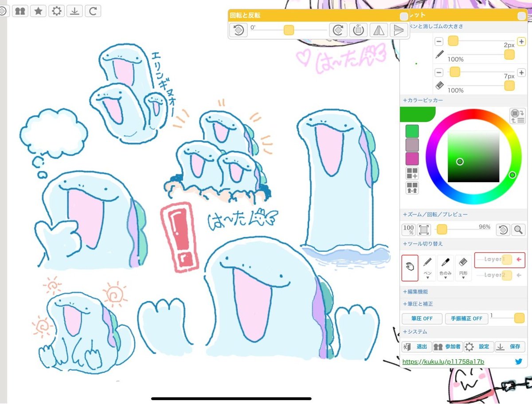
Task: Select the 色のみ eyedropper tool
Action: [446, 268]
